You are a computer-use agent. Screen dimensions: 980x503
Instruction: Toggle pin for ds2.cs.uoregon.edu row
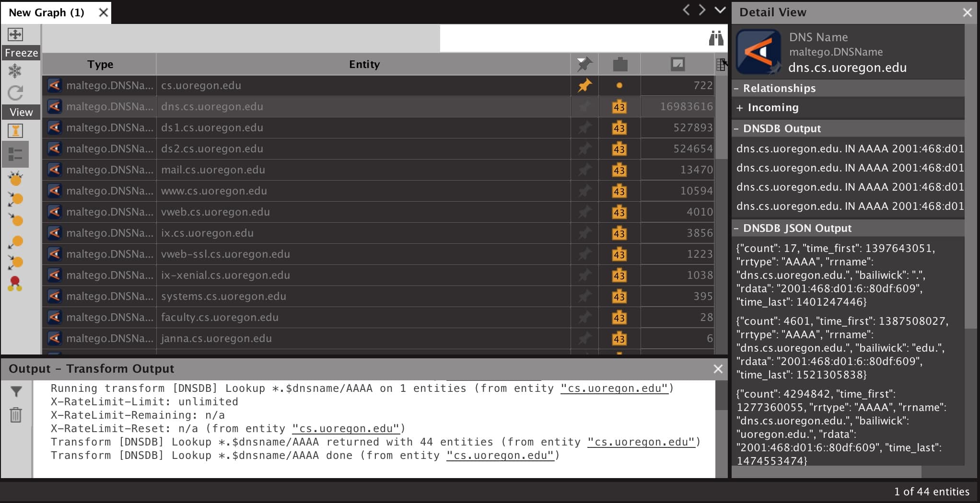click(584, 149)
